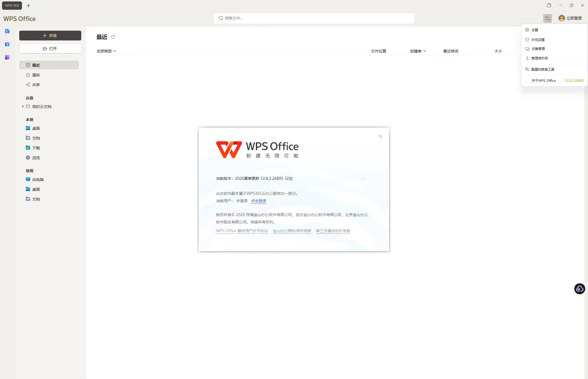Screen dimensions: 588x379
Task: Click the 大小 column header
Action: [498, 51]
